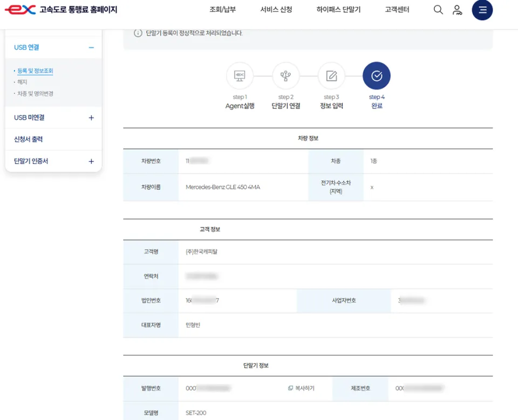Collapse the USB 연결 section
The height and width of the screenshot is (420, 518).
91,47
